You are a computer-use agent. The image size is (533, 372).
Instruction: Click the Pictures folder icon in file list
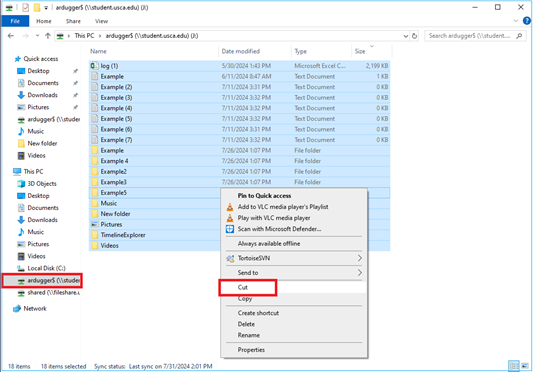tap(95, 224)
